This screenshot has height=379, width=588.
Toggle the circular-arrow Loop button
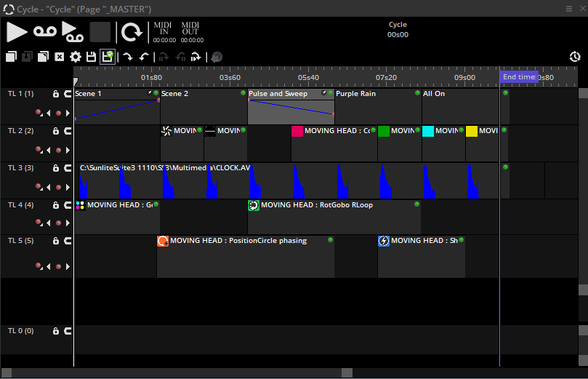point(132,32)
